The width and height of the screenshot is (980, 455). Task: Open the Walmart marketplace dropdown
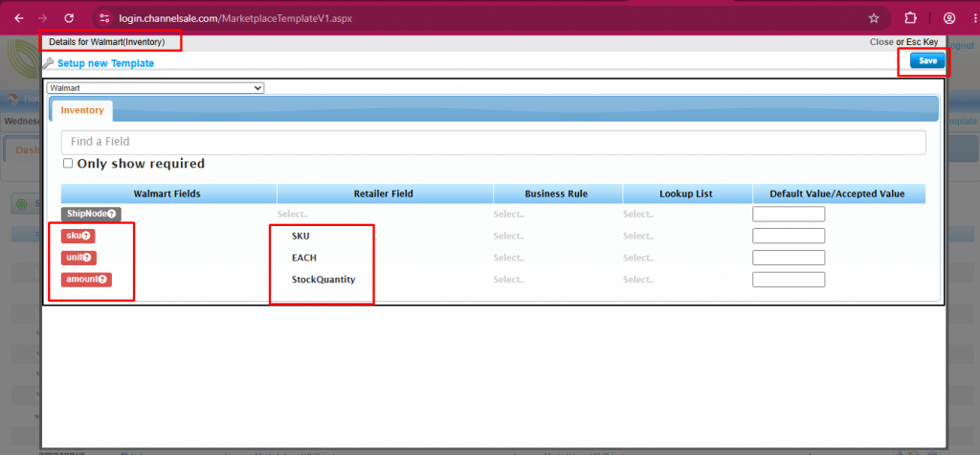point(156,88)
